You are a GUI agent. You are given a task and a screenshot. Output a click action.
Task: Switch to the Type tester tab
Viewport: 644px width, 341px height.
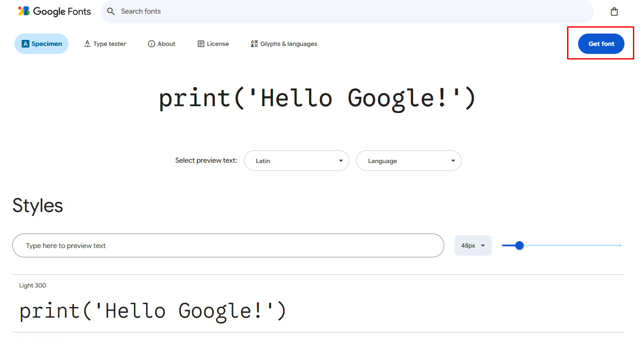110,44
